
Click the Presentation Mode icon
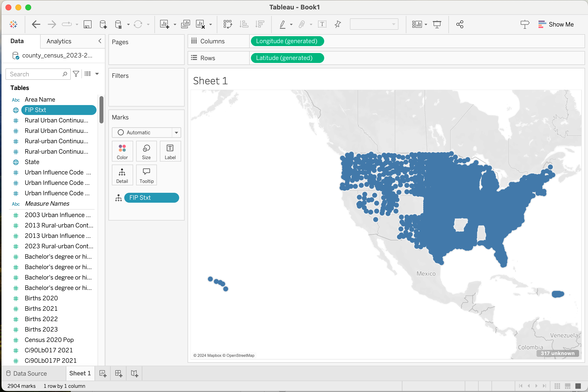tap(437, 24)
